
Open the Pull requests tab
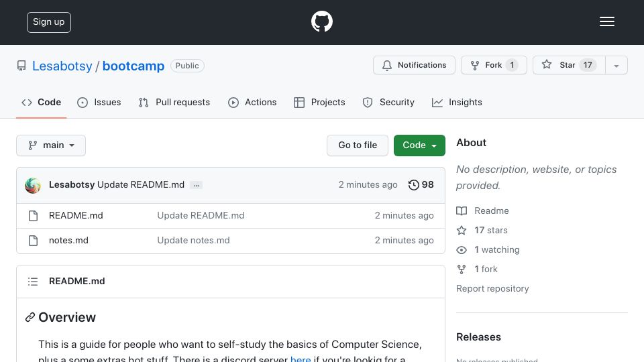(x=174, y=102)
